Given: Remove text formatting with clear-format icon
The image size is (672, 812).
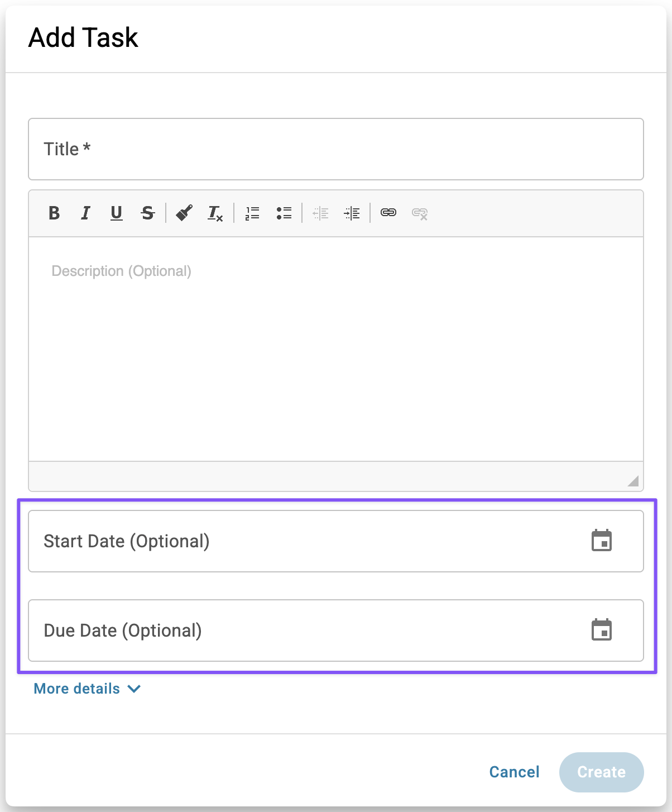Looking at the screenshot, I should [x=215, y=213].
